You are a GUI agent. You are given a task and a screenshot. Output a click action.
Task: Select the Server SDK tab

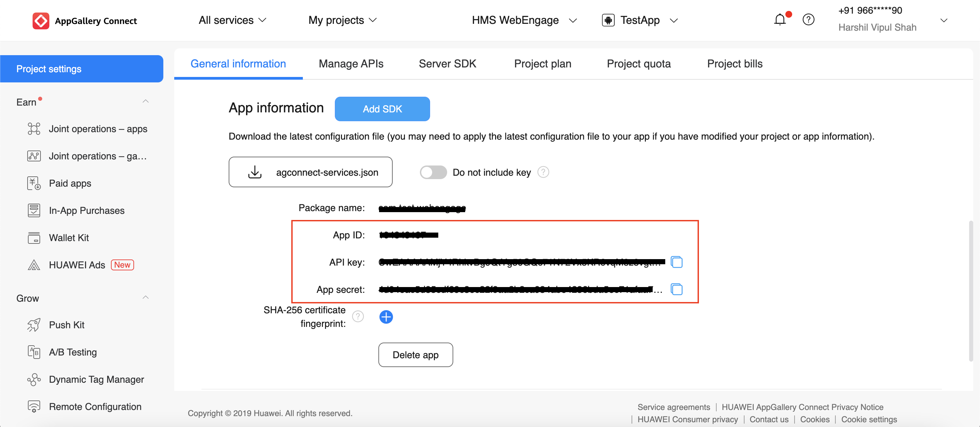point(447,63)
